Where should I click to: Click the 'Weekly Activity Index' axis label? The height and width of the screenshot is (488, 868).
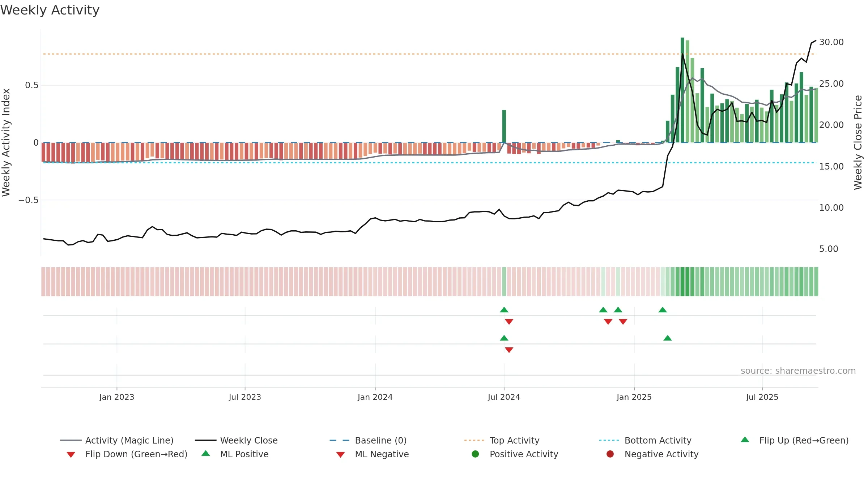[x=6, y=142]
